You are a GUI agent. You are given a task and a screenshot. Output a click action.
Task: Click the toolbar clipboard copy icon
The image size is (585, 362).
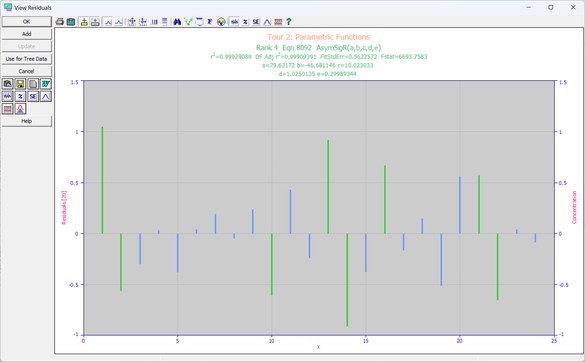point(71,22)
